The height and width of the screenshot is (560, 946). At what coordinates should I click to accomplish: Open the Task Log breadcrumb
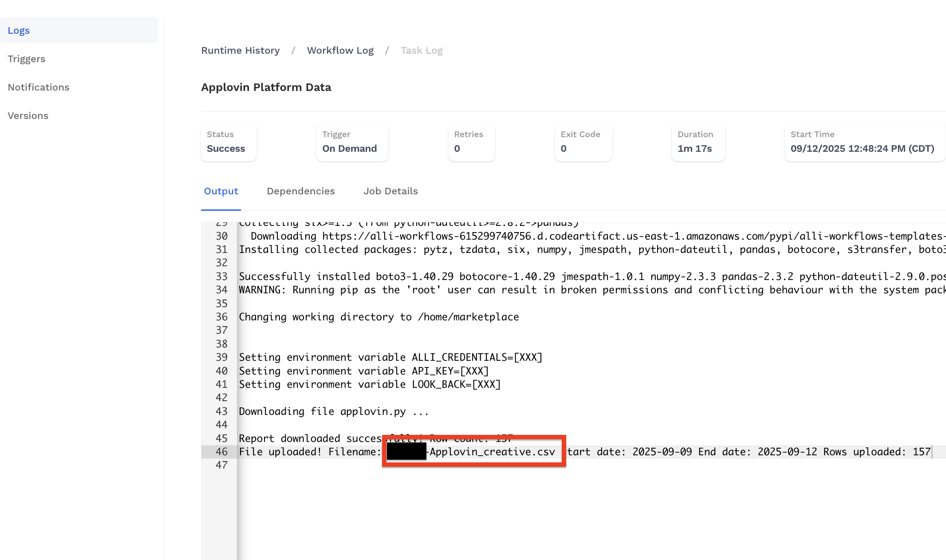[x=422, y=50]
